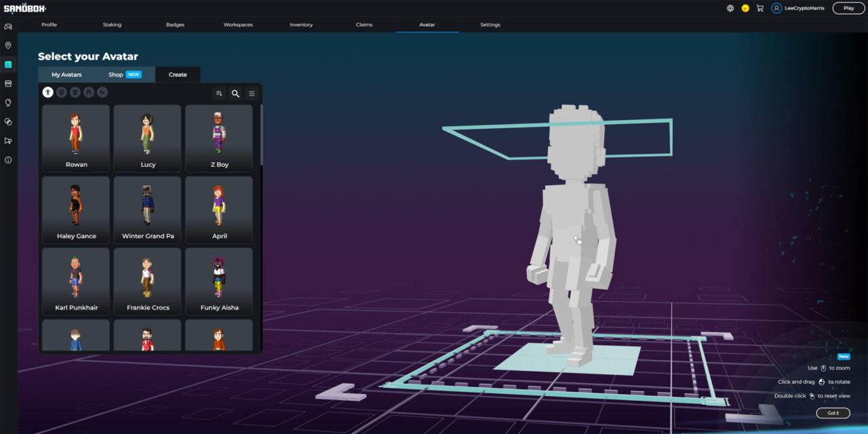The height and width of the screenshot is (434, 868).
Task: Open the gamepad Play section in sidebar
Action: tap(8, 26)
